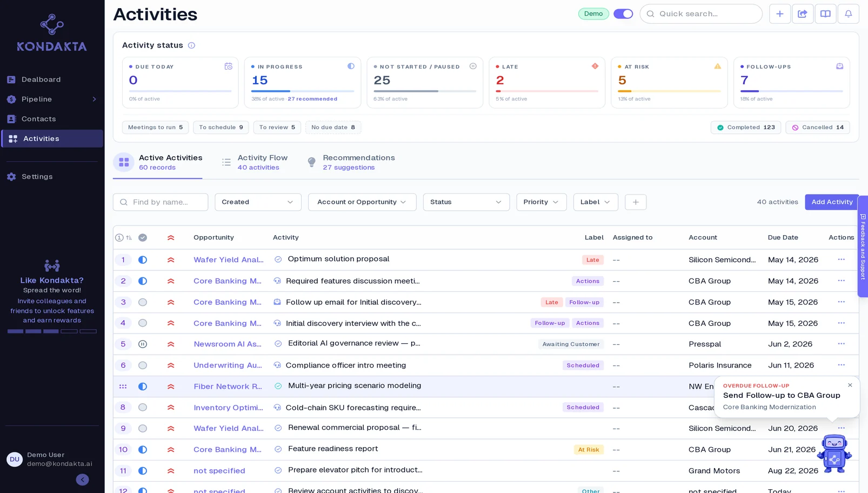Toggle status circle for Compliance officer intro meeting
Image resolution: width=868 pixels, height=493 pixels.
(x=143, y=365)
